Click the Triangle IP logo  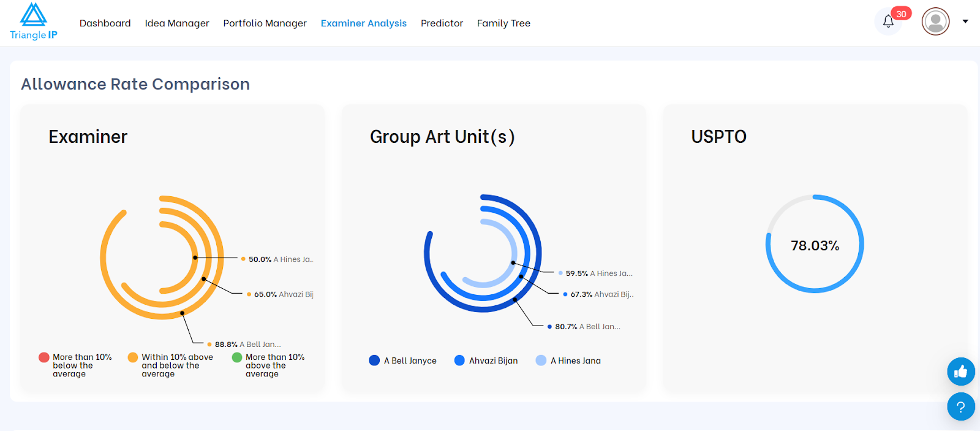coord(34,21)
